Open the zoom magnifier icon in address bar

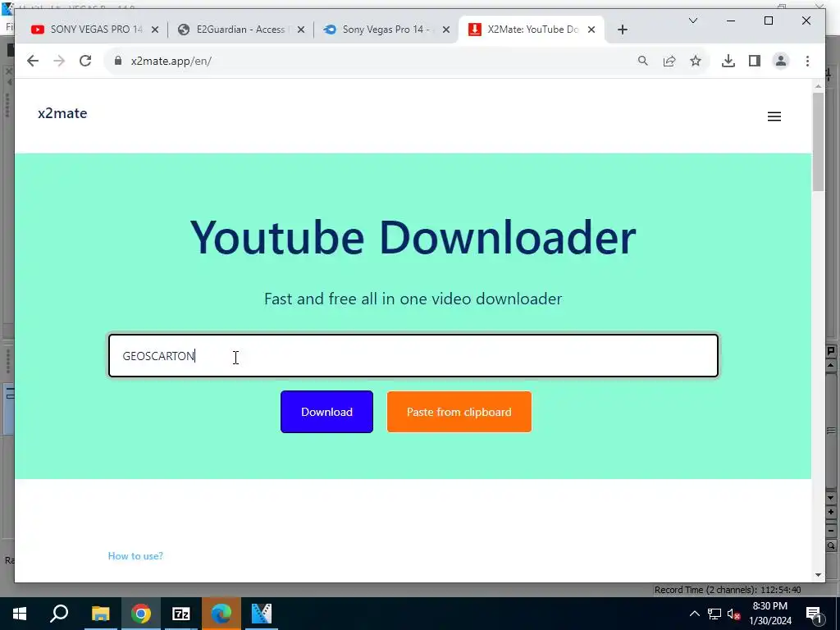643,61
